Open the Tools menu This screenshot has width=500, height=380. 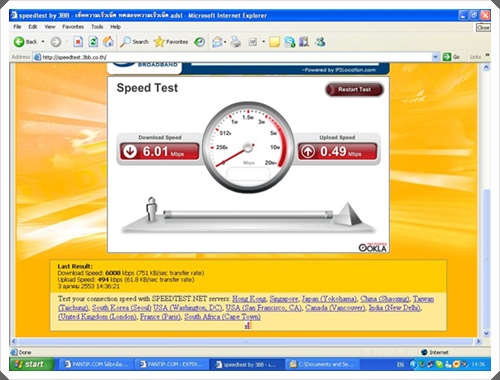[97, 27]
